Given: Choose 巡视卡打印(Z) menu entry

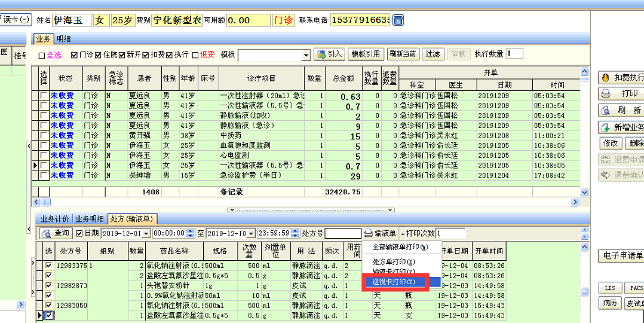Looking at the screenshot, I should 394,282.
